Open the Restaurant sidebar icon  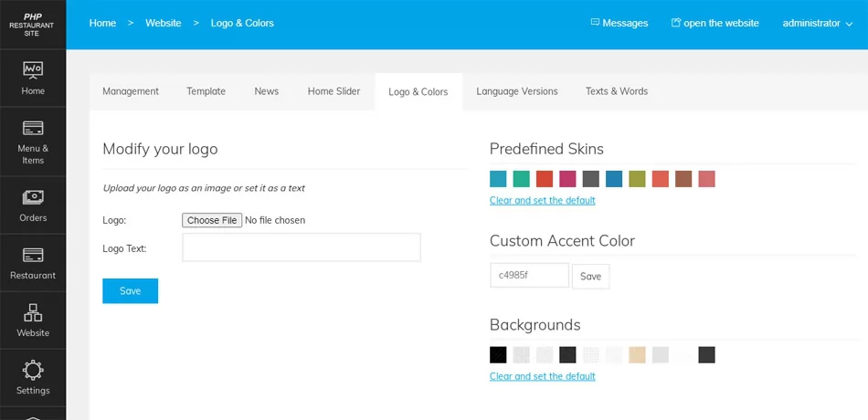[x=33, y=255]
